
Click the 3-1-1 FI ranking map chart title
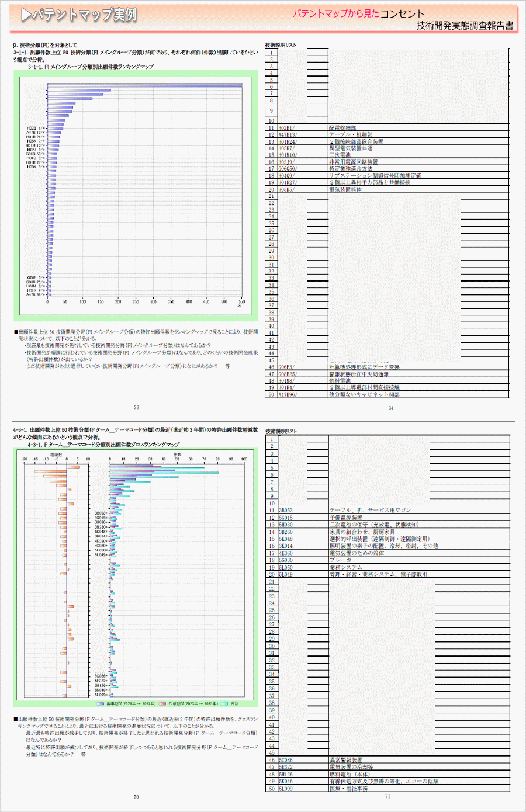tap(91, 67)
